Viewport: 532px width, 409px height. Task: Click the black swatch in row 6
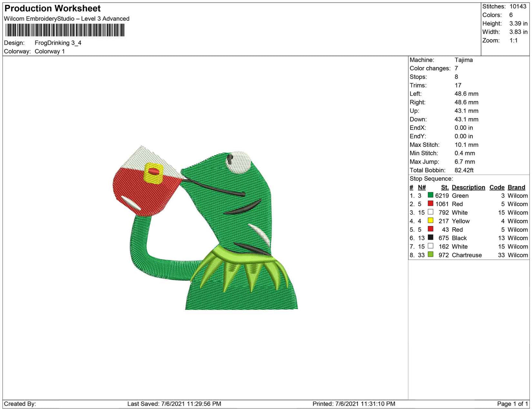(430, 238)
